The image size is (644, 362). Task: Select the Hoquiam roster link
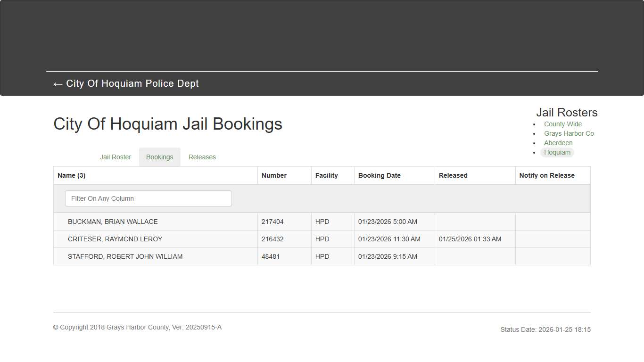tap(557, 152)
